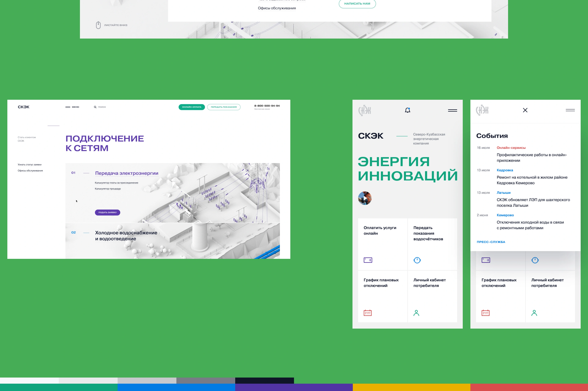Click the СКЭК logo in the desktop header
The width and height of the screenshot is (588, 391).
pyautogui.click(x=24, y=107)
